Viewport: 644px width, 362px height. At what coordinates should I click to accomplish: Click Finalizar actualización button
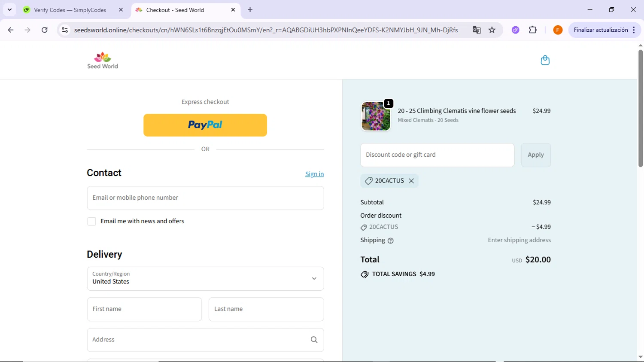coord(601,30)
